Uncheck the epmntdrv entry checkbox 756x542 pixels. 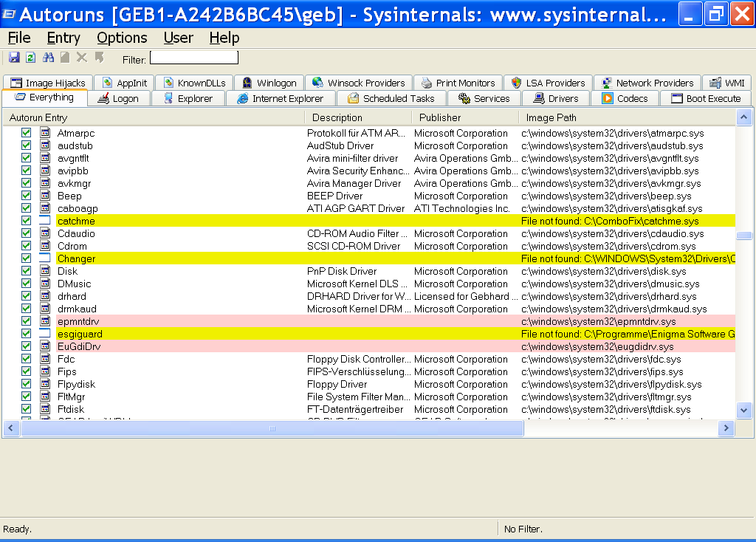pyautogui.click(x=26, y=320)
